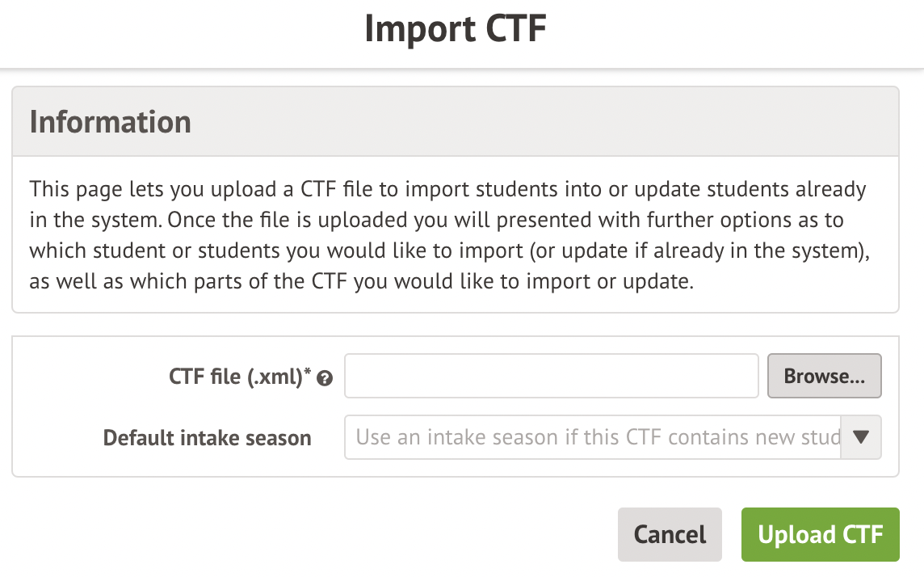924x577 pixels.
Task: Click the Information panel heading
Action: [x=111, y=121]
